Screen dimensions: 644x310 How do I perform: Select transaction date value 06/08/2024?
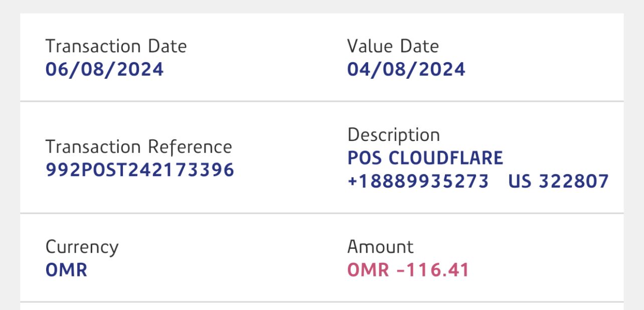(104, 69)
